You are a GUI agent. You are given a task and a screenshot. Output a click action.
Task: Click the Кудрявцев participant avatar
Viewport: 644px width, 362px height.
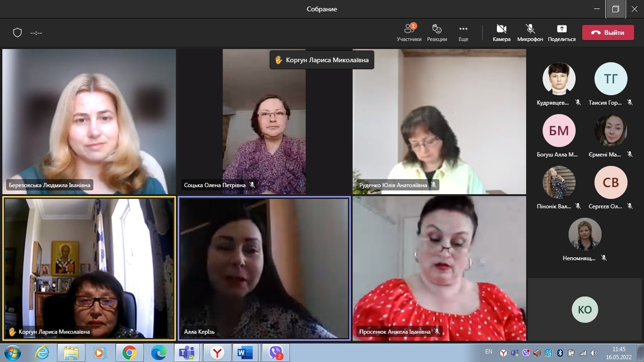[559, 79]
